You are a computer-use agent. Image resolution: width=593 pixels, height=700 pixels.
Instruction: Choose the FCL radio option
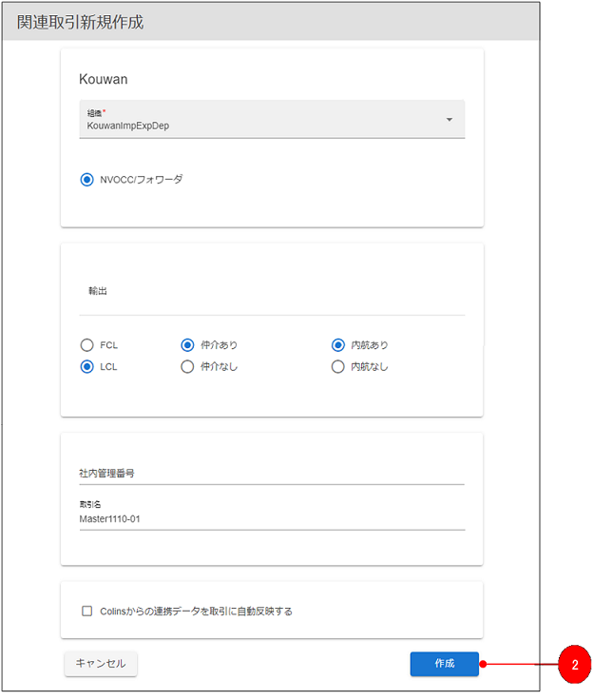coord(87,345)
